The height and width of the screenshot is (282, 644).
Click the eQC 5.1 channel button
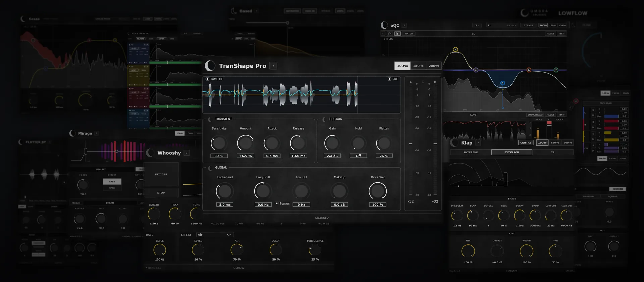pyautogui.click(x=477, y=25)
